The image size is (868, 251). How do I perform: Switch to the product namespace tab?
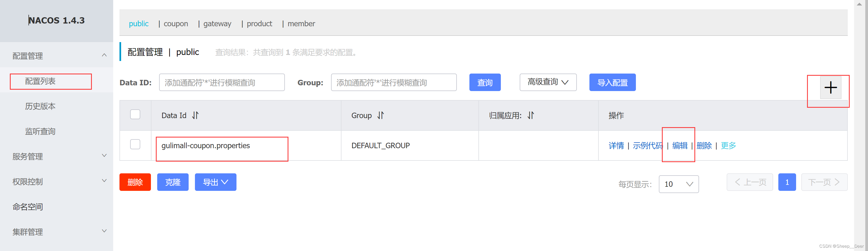259,24
